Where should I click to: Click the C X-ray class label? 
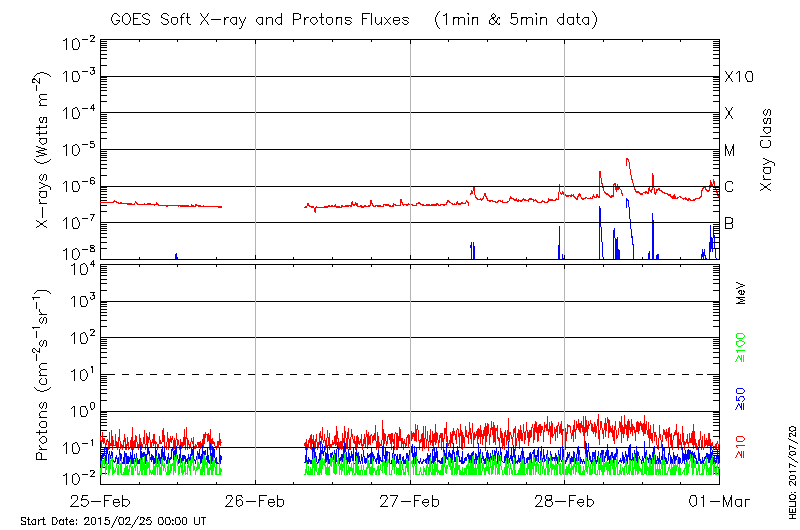[729, 187]
